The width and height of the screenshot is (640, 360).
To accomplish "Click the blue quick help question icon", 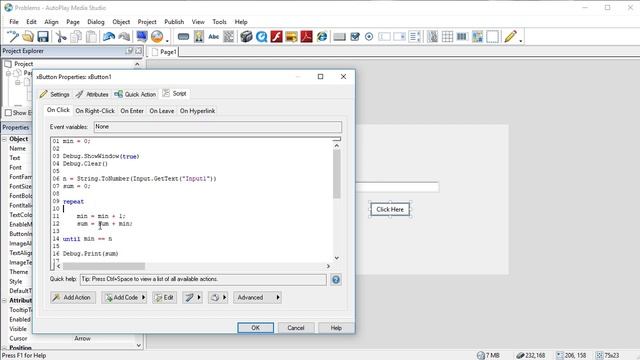I will pos(336,280).
